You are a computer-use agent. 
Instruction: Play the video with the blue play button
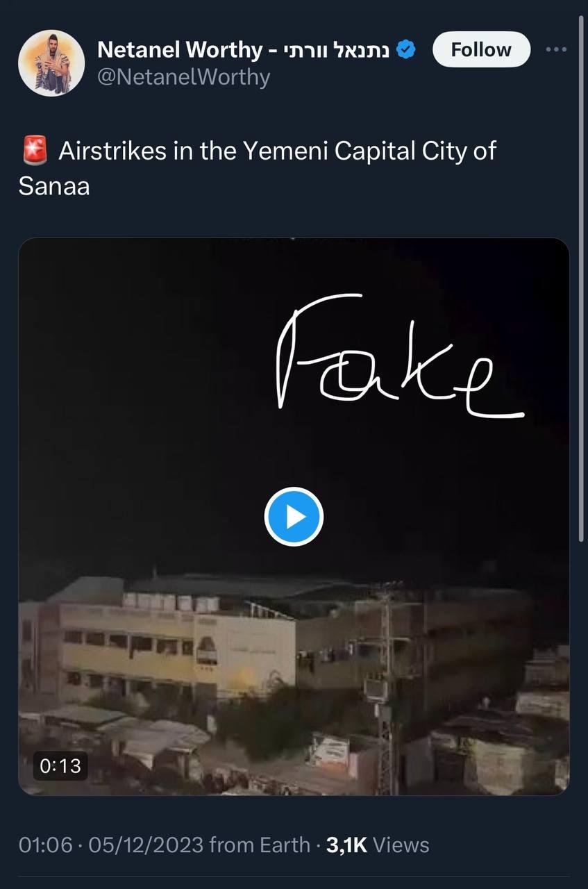click(x=294, y=517)
